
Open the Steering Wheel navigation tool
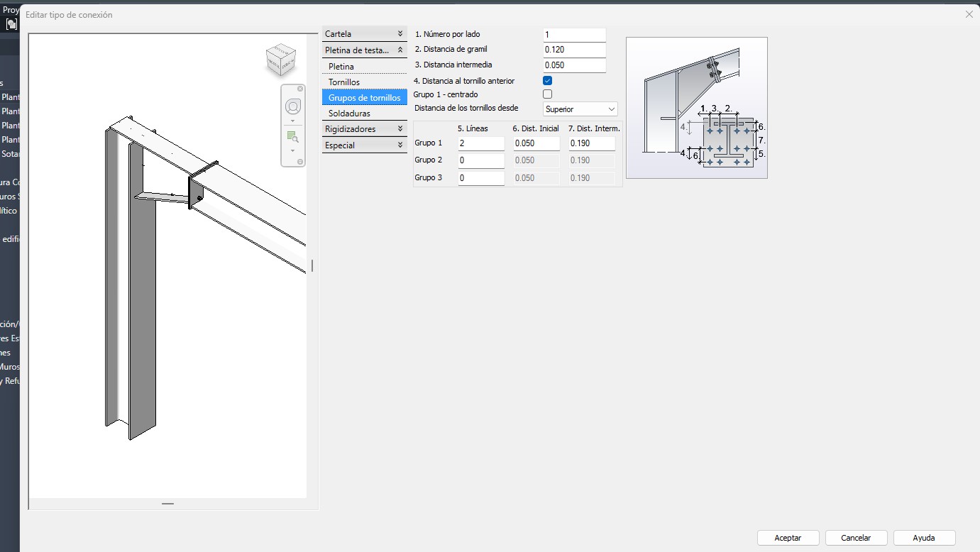click(292, 106)
